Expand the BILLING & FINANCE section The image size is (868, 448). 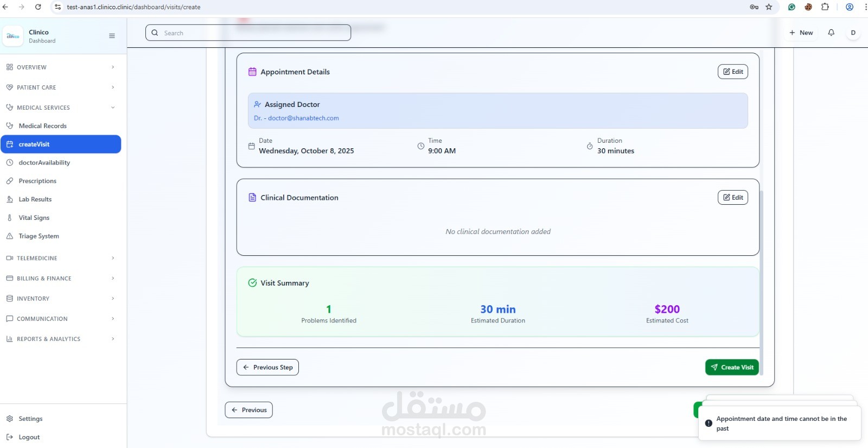(61, 278)
